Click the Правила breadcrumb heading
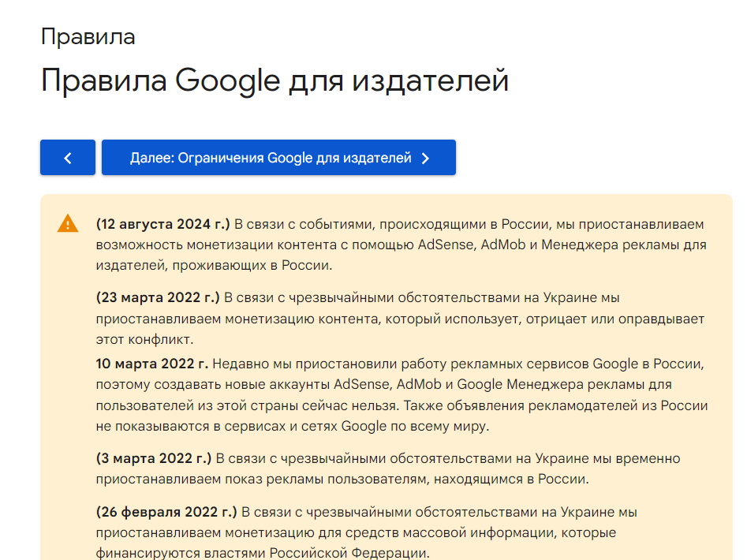This screenshot has width=747, height=560. point(88,36)
